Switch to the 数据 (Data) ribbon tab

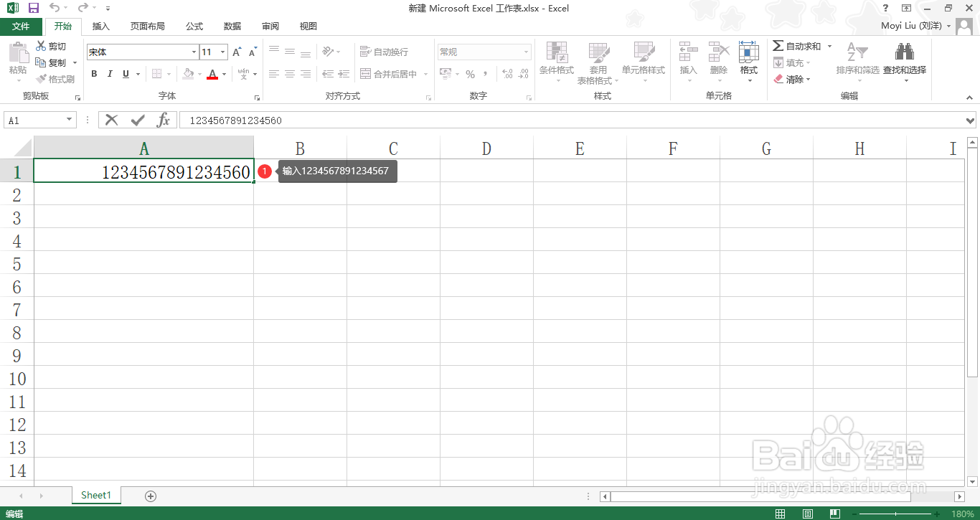point(232,27)
